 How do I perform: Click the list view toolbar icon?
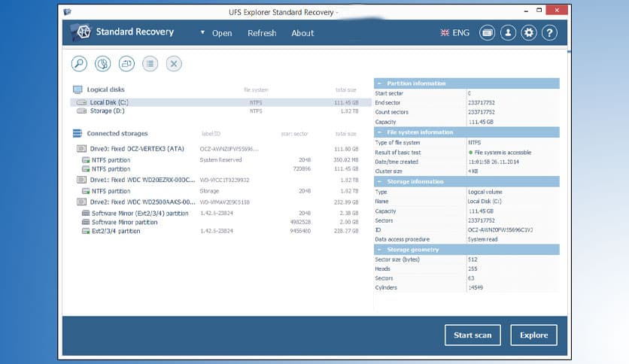pos(150,64)
